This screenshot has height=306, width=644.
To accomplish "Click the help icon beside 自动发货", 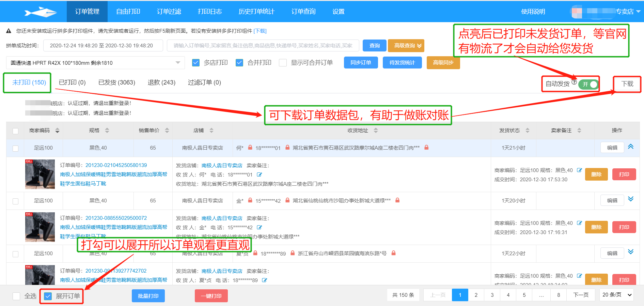I will tap(574, 82).
